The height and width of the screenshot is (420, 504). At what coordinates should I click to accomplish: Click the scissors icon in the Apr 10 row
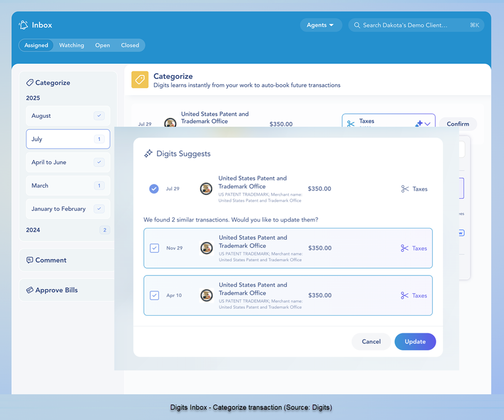tap(404, 295)
